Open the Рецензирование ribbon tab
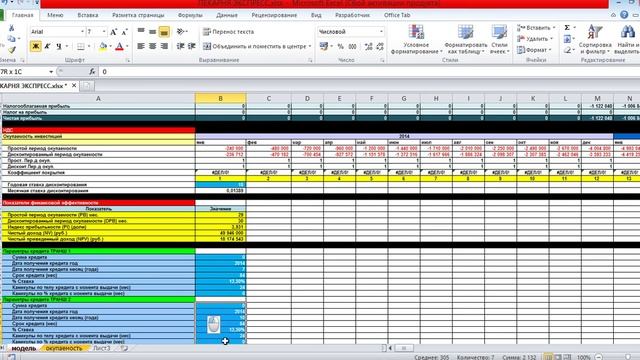The width and height of the screenshot is (640, 360). (x=274, y=15)
